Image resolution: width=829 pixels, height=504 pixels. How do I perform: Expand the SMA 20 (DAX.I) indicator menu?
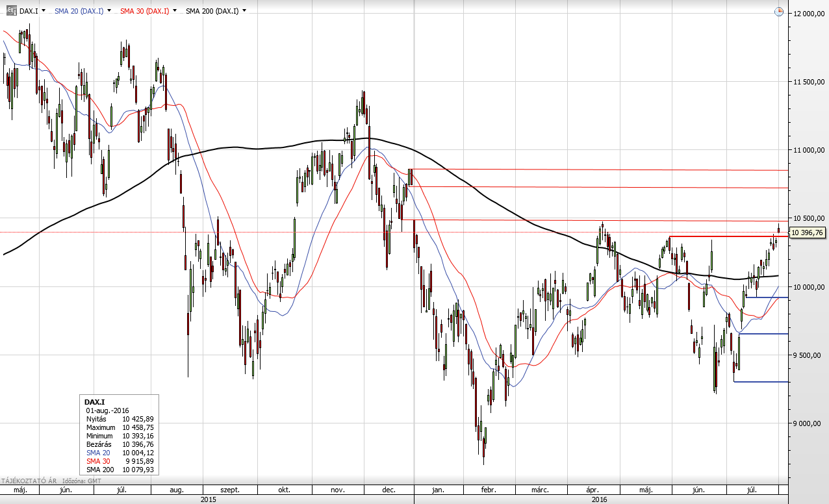(x=108, y=11)
